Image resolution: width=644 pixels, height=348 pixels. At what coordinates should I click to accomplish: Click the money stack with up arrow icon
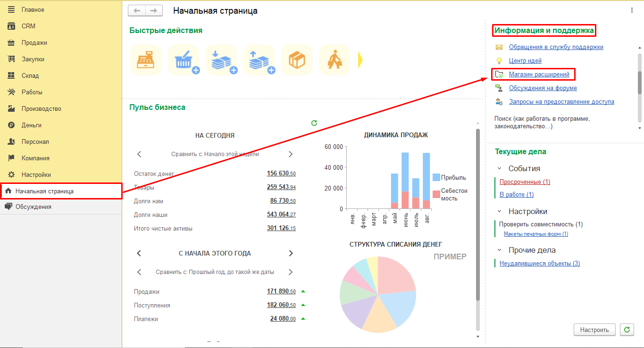pos(259,60)
